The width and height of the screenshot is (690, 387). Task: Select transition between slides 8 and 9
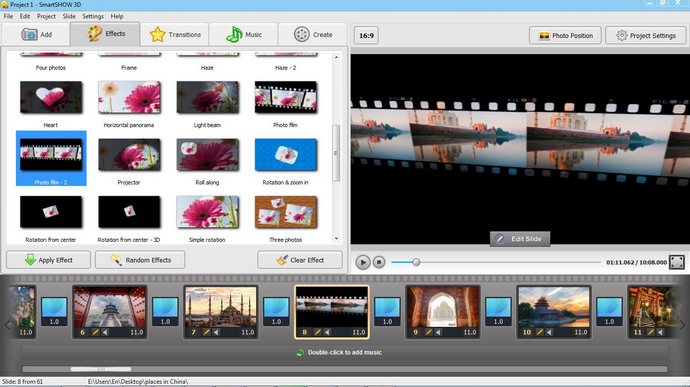pos(387,311)
